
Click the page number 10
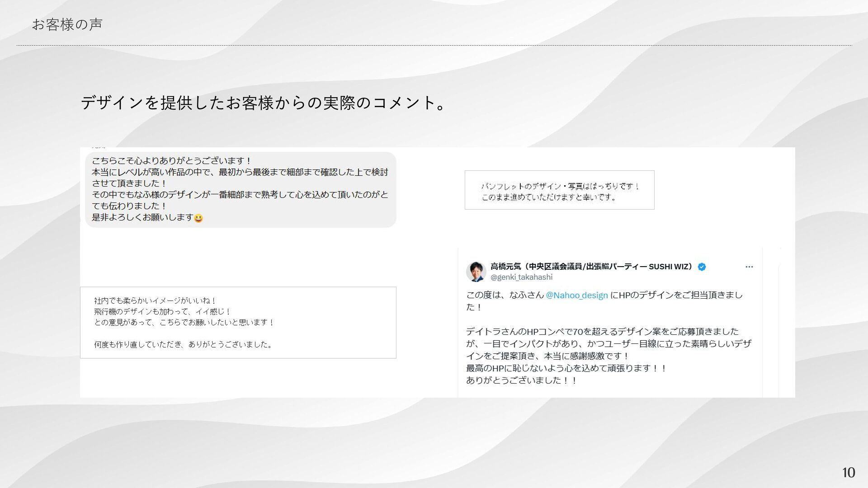[848, 473]
